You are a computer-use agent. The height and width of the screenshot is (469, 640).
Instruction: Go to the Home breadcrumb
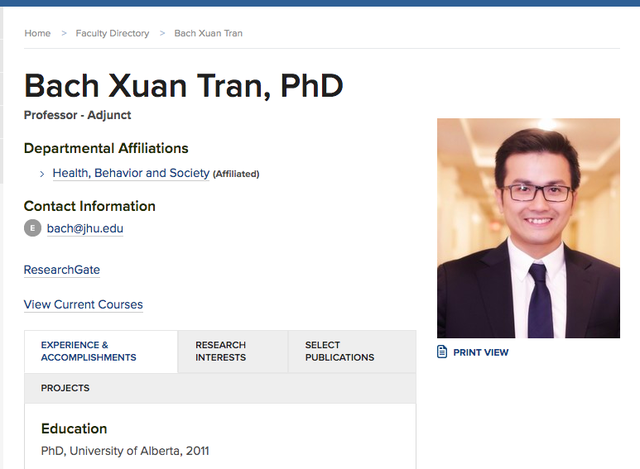pyautogui.click(x=38, y=33)
